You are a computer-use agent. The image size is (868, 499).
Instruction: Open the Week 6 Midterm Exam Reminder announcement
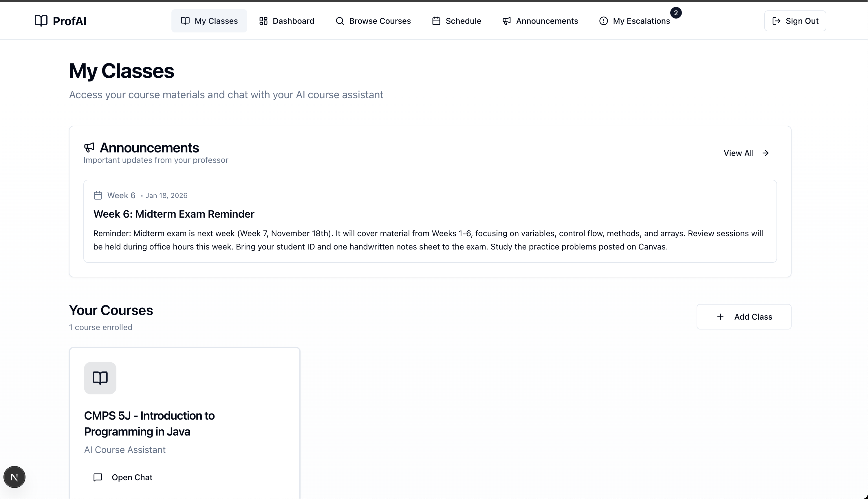pos(174,214)
